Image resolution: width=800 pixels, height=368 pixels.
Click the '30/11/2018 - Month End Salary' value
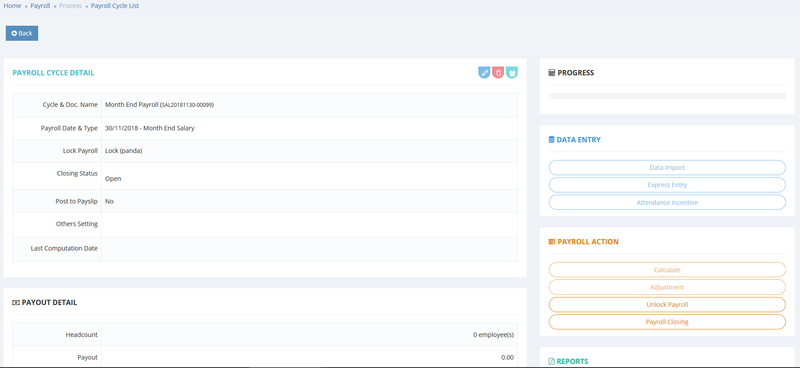(149, 128)
